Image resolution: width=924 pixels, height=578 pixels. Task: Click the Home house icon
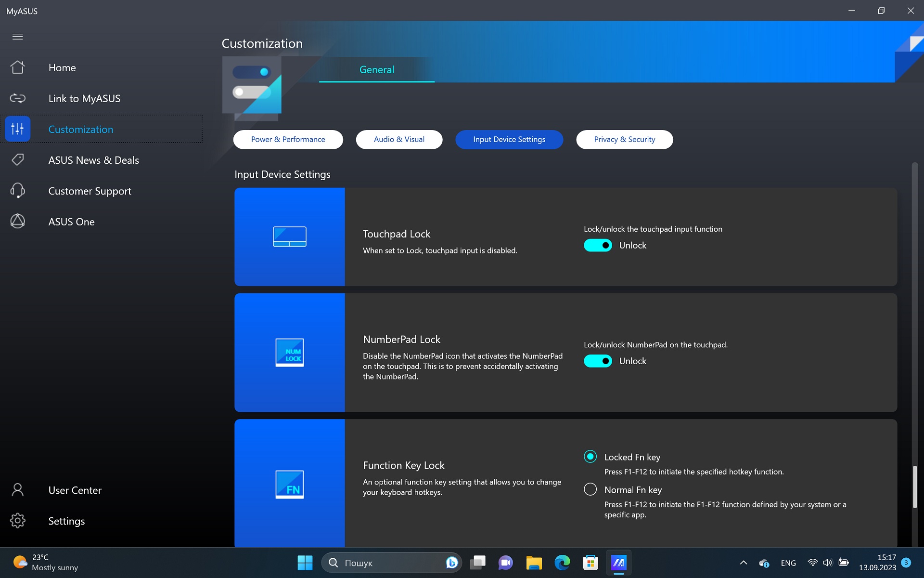[18, 67]
